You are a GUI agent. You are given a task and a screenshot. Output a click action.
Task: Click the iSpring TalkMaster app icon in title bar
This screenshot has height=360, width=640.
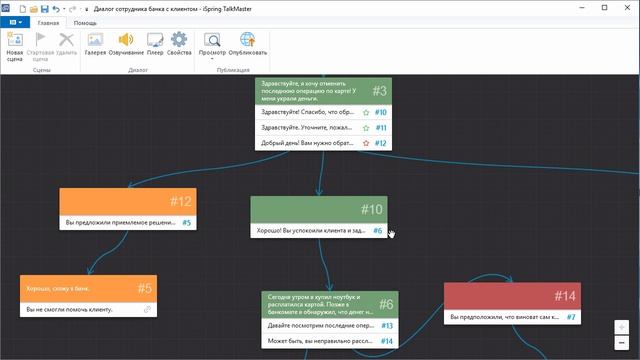coord(6,8)
